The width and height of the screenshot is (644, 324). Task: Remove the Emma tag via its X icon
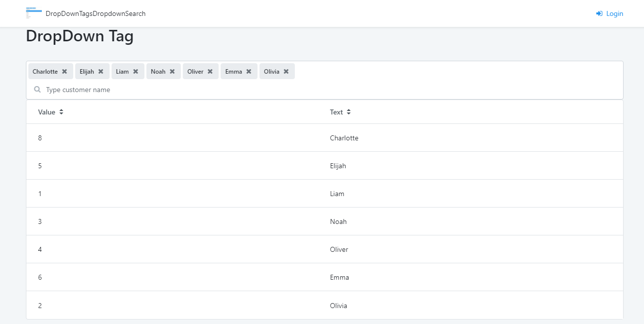tap(249, 71)
